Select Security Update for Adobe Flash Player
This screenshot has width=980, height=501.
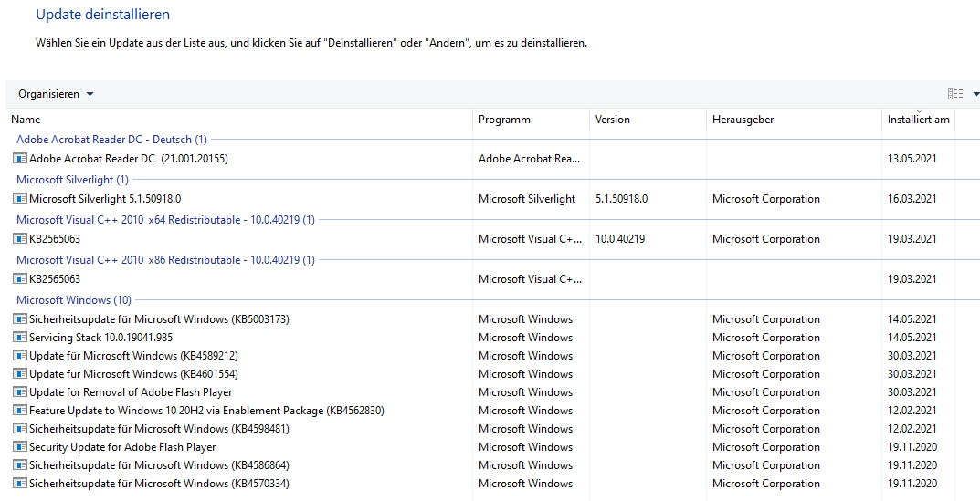click(x=122, y=446)
